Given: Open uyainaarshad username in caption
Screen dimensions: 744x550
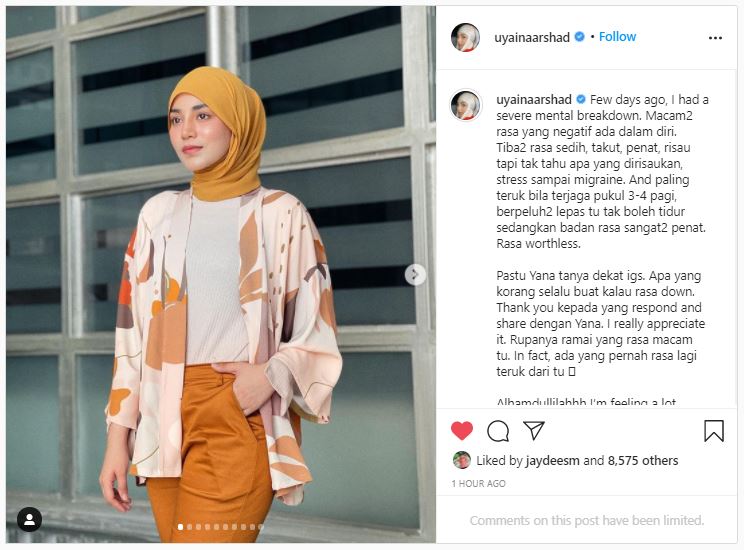Looking at the screenshot, I should pyautogui.click(x=534, y=100).
